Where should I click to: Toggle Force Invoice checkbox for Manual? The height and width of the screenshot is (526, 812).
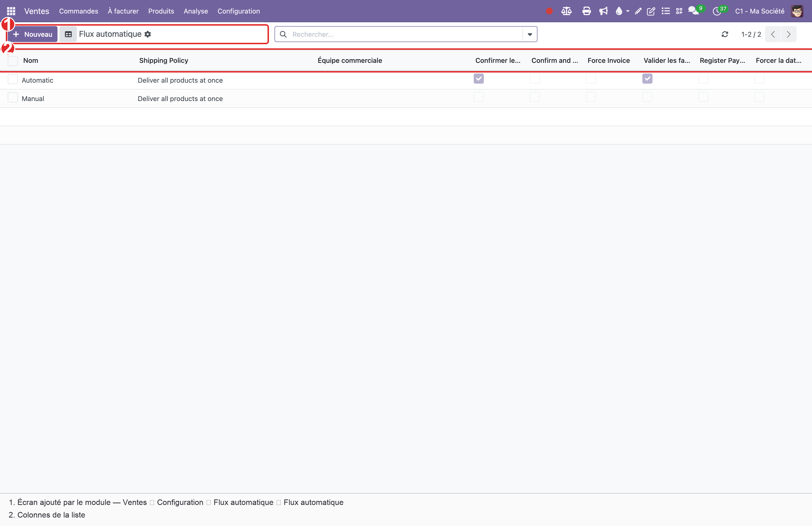(591, 97)
